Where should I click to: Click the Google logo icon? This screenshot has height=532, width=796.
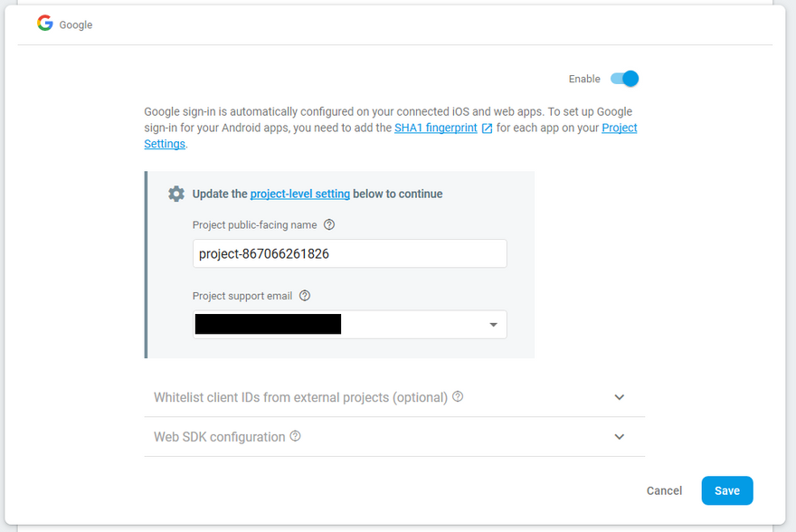tap(45, 24)
